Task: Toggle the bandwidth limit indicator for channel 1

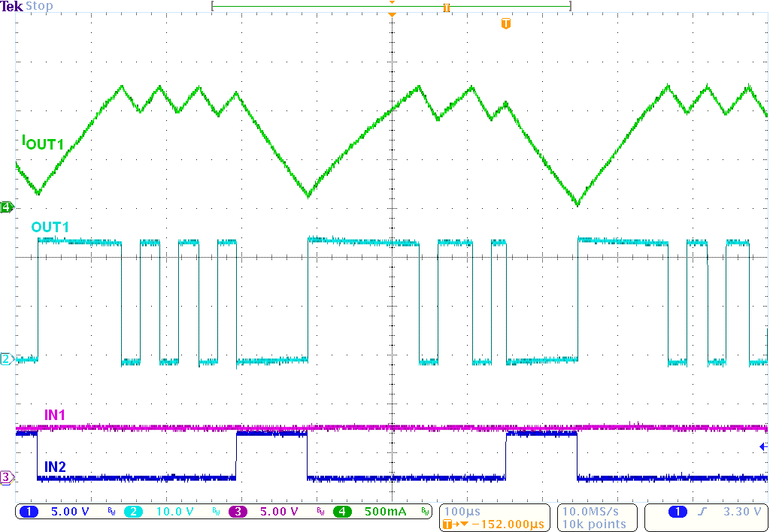Action: click(x=110, y=510)
